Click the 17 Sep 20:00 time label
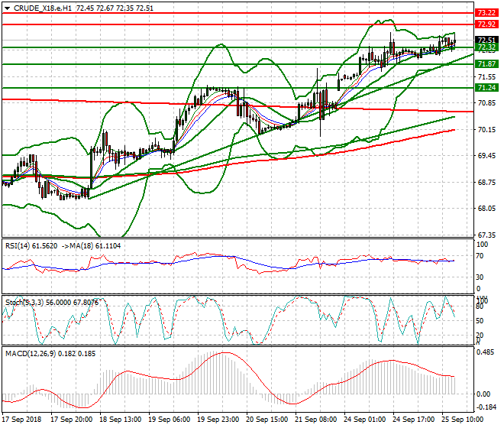Image resolution: width=504 pixels, height=428 pixels. 71,420
